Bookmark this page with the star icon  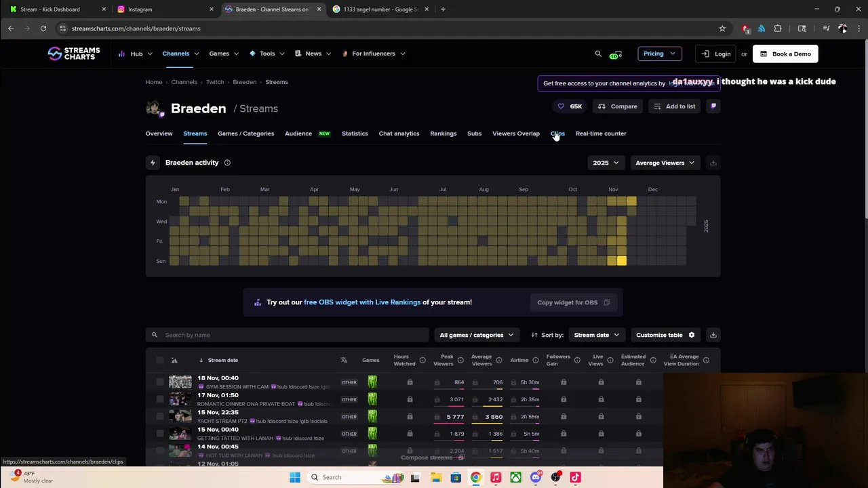(x=722, y=28)
